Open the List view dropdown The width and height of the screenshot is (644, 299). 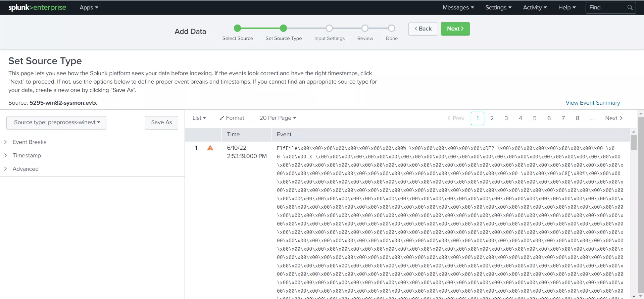(x=199, y=118)
